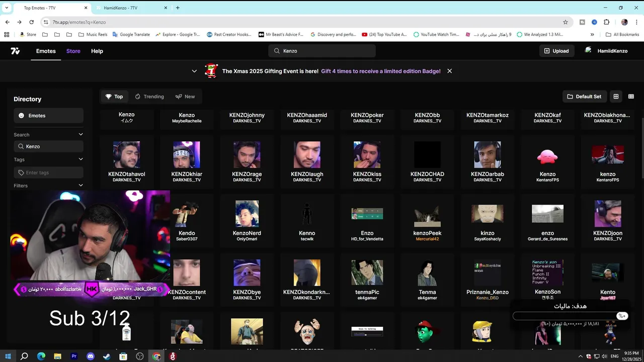
Task: Open the Chrome three-dot menu
Action: (637, 22)
